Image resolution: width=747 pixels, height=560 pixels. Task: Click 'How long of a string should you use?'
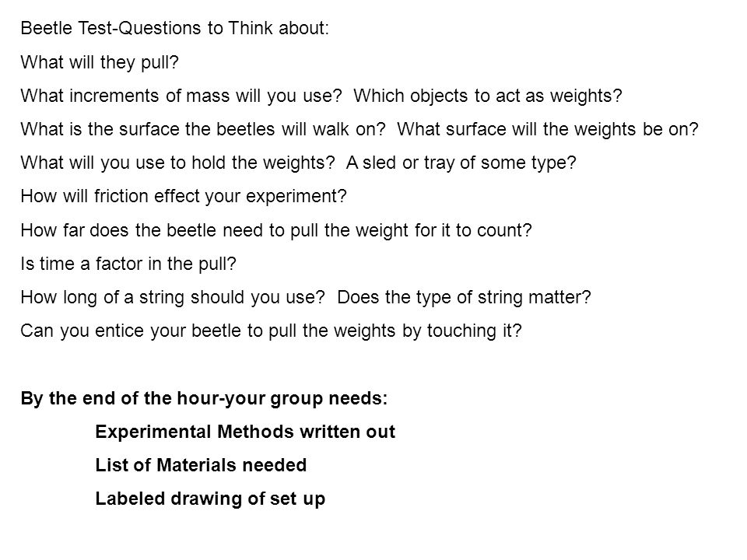[x=173, y=298]
